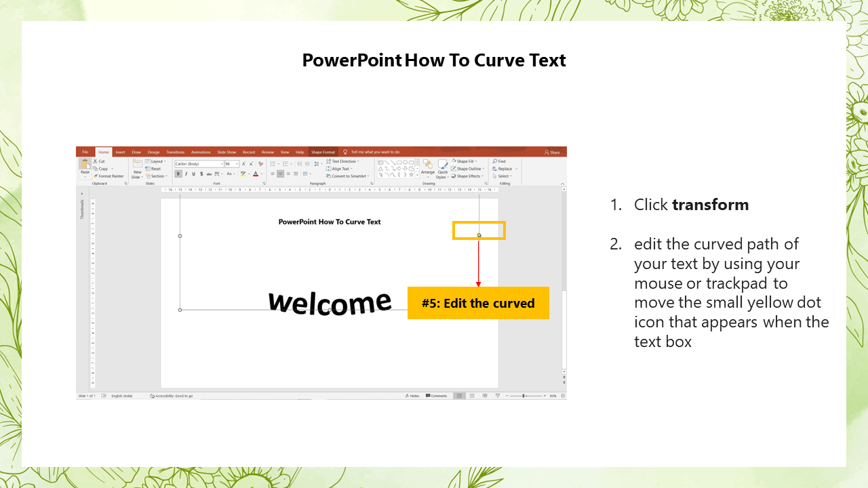Toggle Bold formatting

(178, 174)
